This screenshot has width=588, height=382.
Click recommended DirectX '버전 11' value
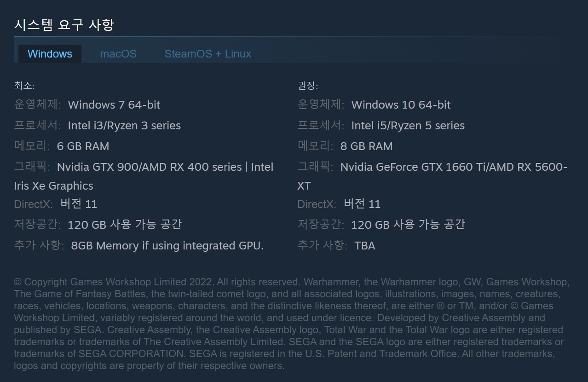(362, 204)
